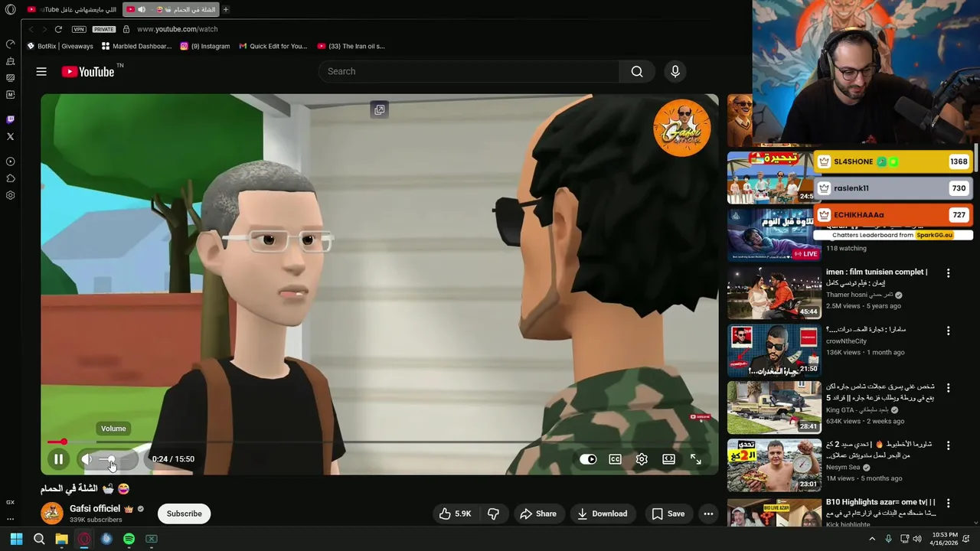The height and width of the screenshot is (551, 980).
Task: Open a new browser tab
Action: (x=225, y=9)
